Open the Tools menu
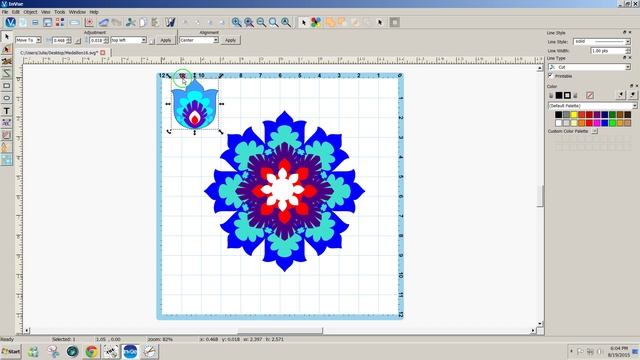The height and width of the screenshot is (360, 640). (60, 12)
